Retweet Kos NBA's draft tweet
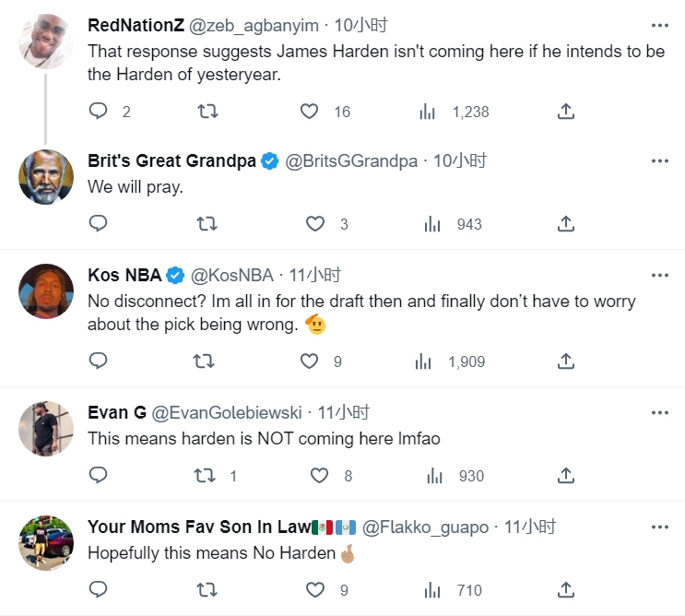This screenshot has height=616, width=685. pyautogui.click(x=204, y=361)
